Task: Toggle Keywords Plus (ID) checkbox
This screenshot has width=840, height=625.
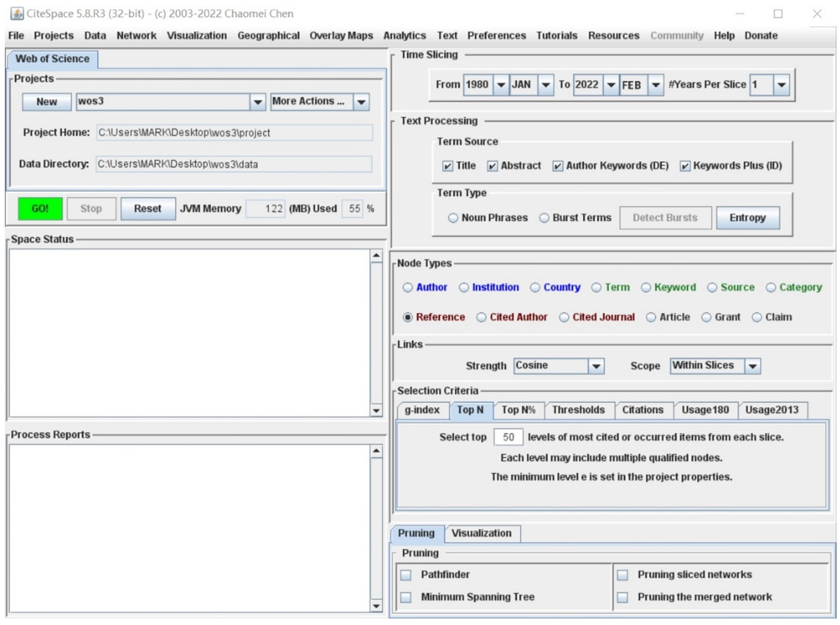Action: point(685,166)
